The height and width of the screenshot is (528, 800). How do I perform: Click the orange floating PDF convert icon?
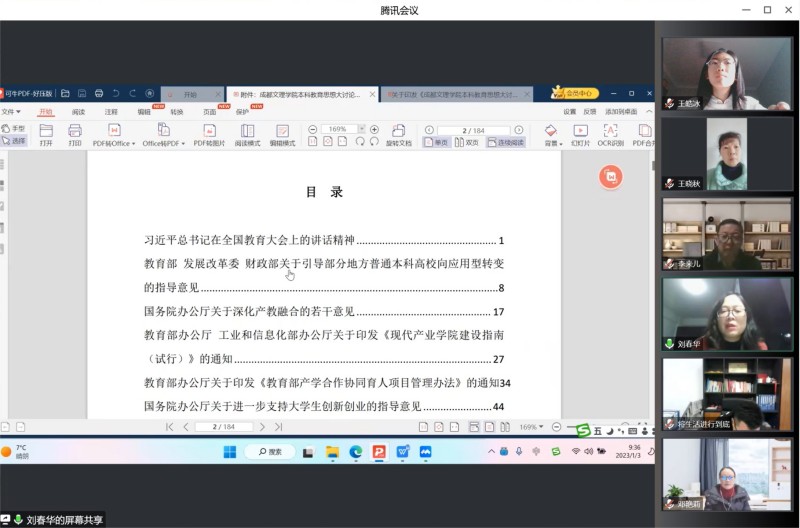point(610,177)
